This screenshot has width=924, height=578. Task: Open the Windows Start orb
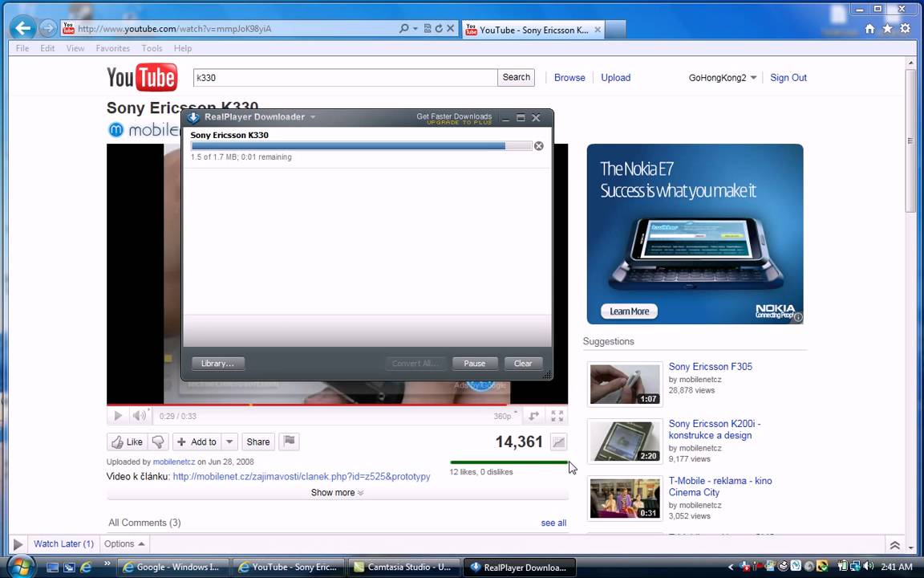21,567
